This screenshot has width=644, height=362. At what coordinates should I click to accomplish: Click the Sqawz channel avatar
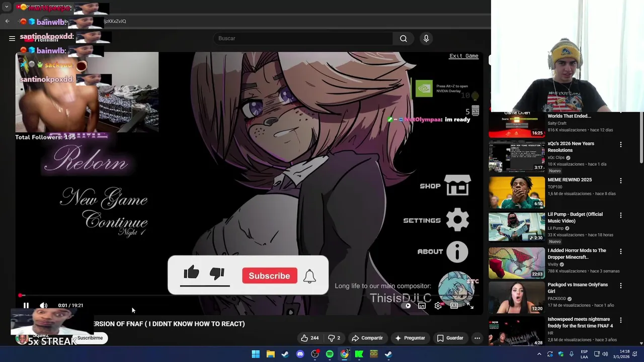click(21, 338)
